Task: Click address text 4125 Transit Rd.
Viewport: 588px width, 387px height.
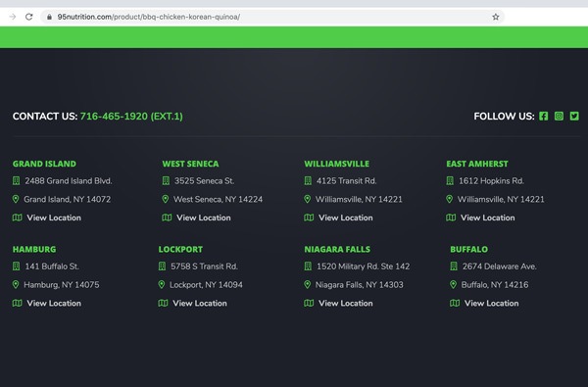Action: click(347, 180)
